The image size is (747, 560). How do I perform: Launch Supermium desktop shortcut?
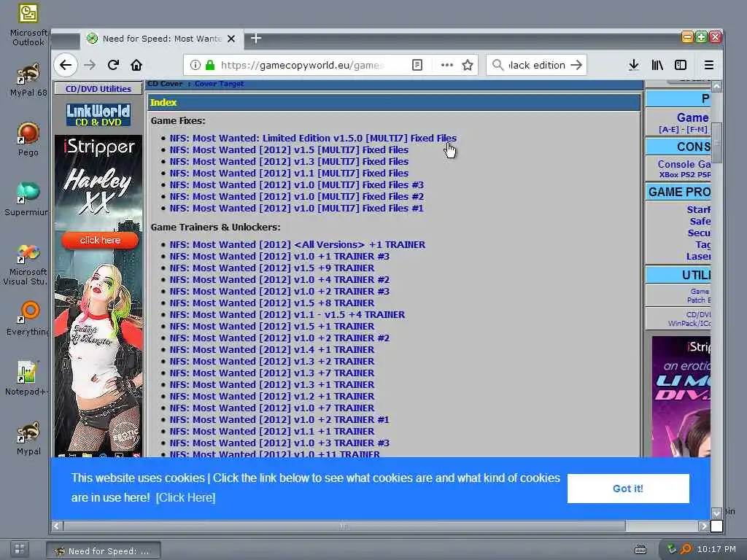(x=28, y=198)
